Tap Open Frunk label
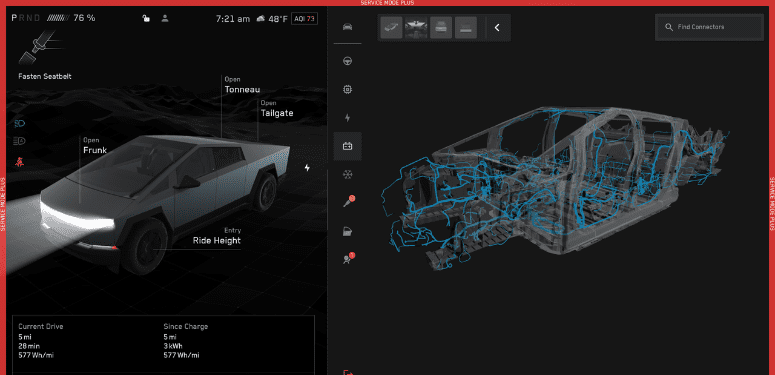 [x=95, y=146]
